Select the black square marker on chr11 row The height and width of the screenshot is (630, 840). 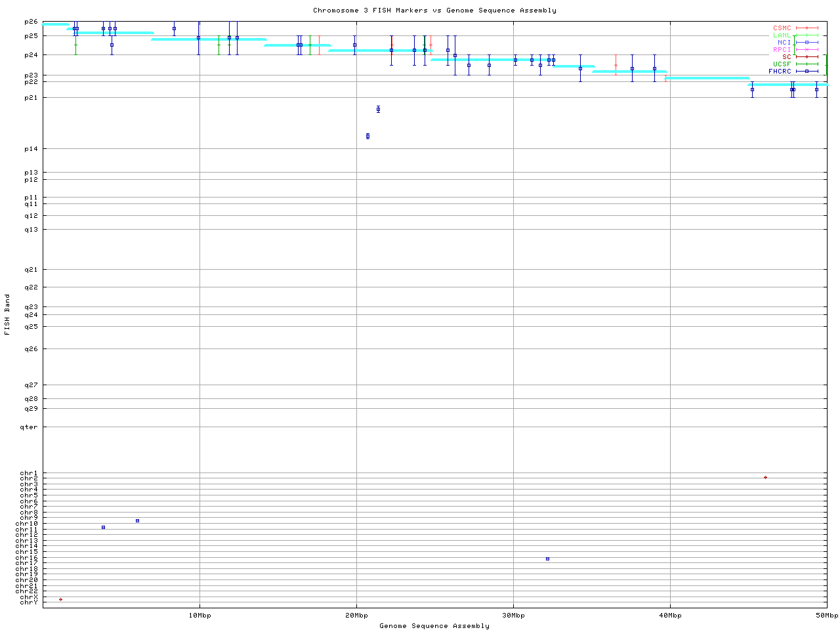[x=103, y=527]
